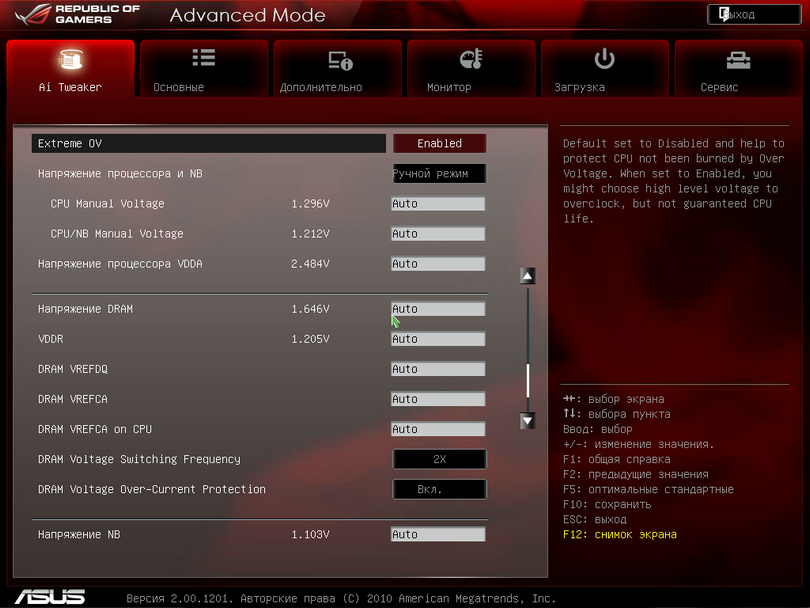Click the Сервис toolbox icon
Viewport: 810px width, 608px height.
coord(738,60)
